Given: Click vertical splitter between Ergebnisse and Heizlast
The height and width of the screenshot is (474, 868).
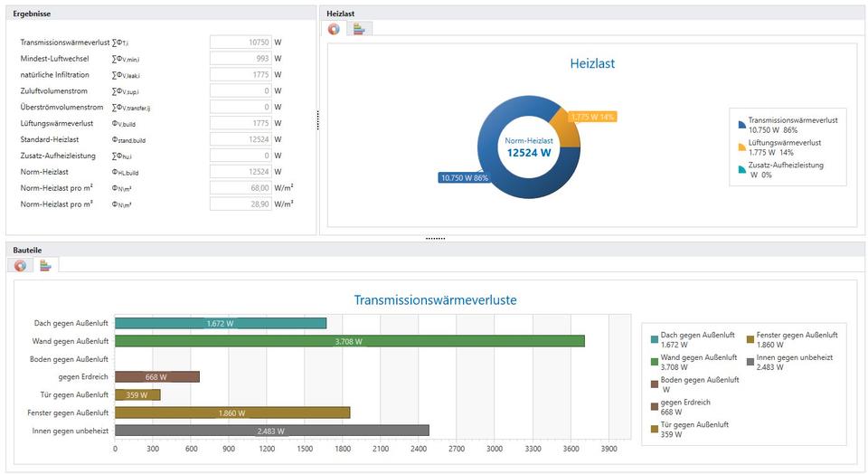Looking at the screenshot, I should pos(317,120).
